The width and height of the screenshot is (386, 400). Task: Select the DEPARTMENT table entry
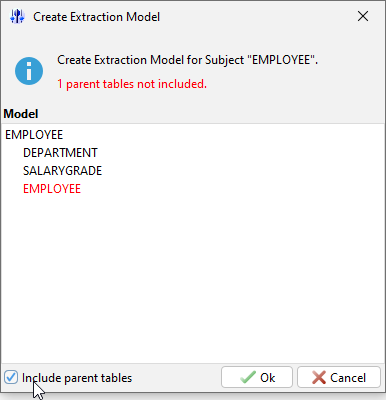[60, 153]
